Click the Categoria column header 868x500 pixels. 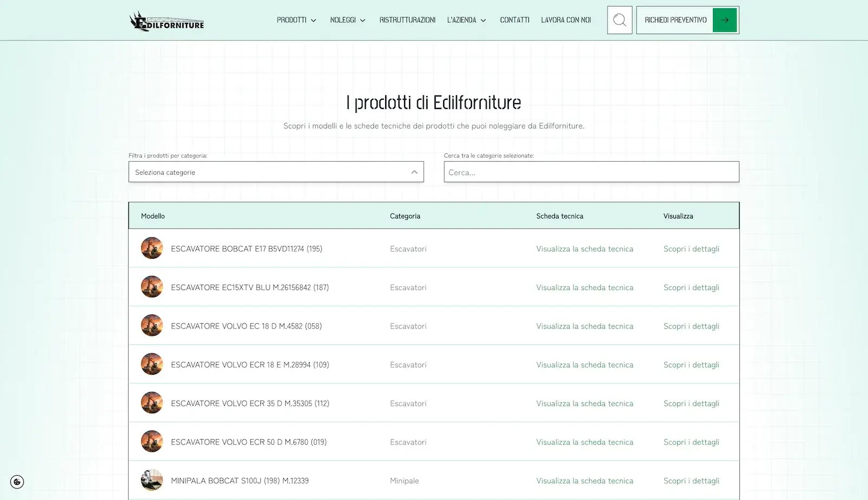click(x=405, y=216)
